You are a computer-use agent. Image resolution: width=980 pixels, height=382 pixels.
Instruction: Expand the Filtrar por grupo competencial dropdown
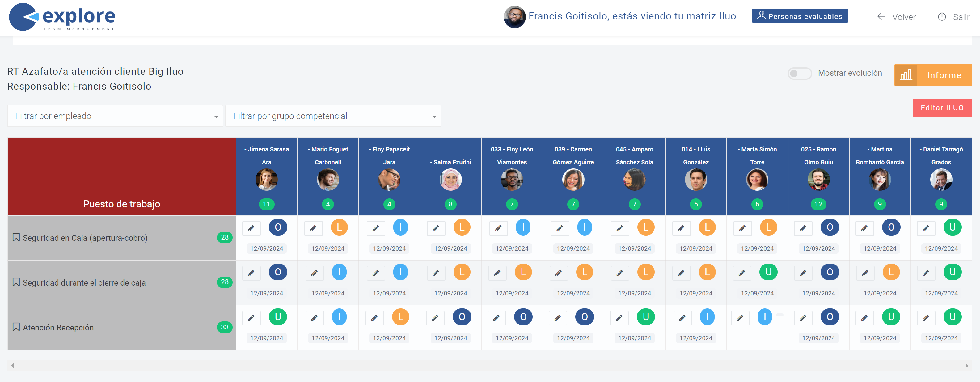click(333, 116)
